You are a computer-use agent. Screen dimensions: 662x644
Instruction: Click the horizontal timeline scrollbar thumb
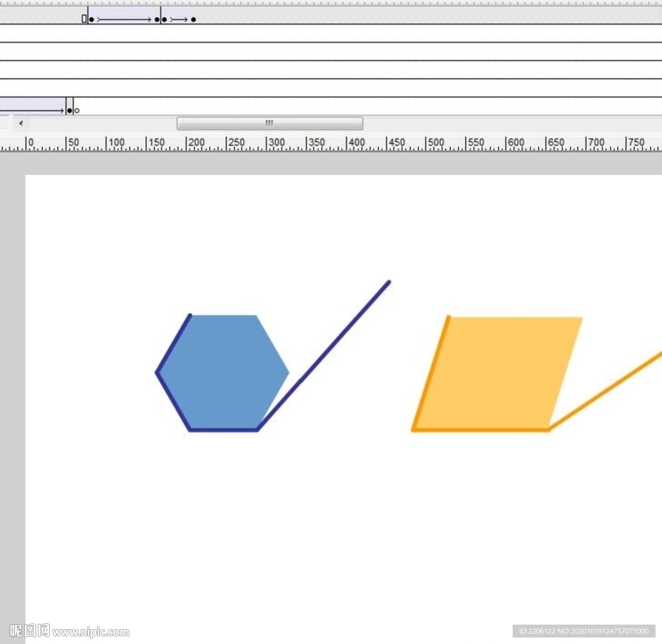270,123
